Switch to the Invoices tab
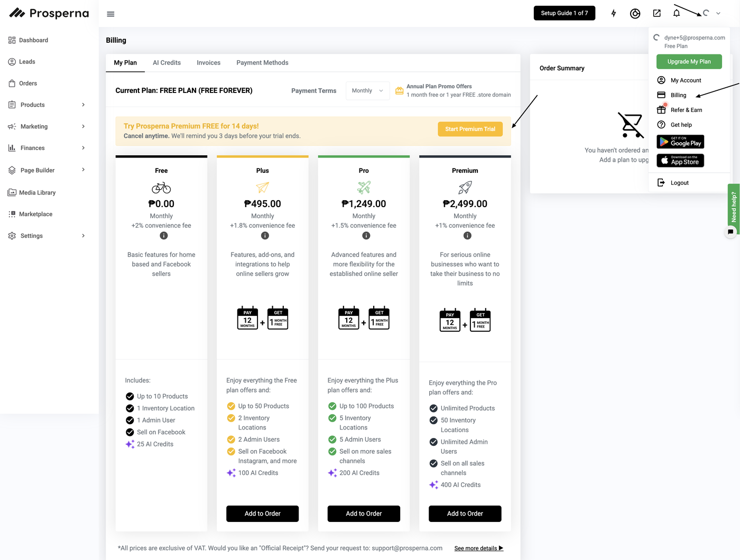 [x=208, y=63]
